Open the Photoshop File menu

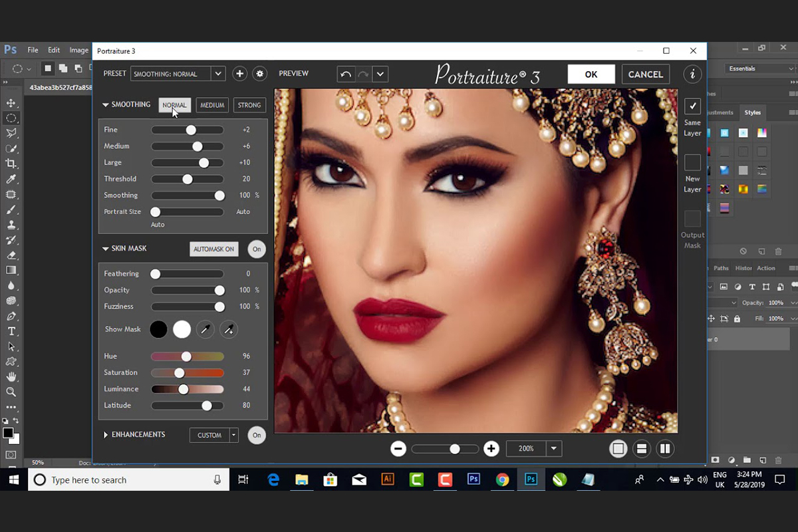coord(33,50)
